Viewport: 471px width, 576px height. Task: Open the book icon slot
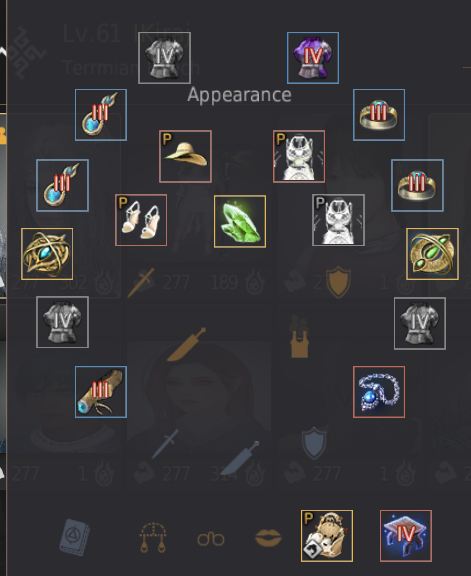coord(75,537)
